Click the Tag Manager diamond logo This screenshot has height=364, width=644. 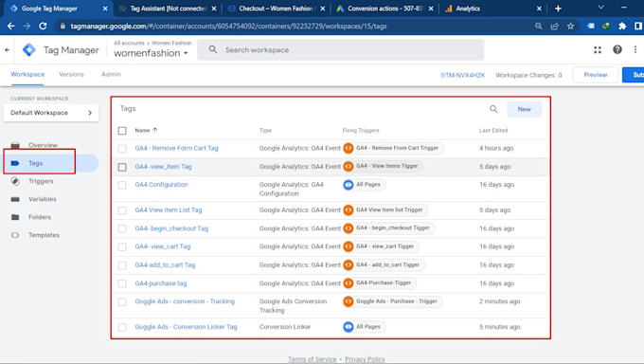point(28,50)
